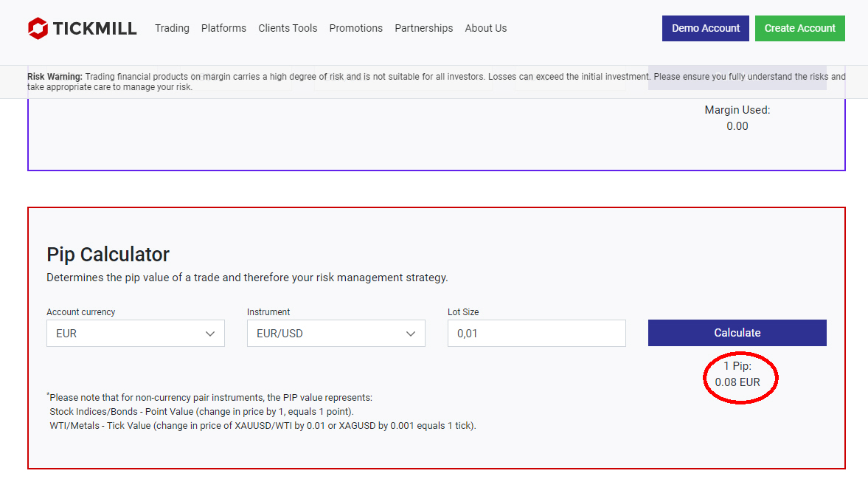The height and width of the screenshot is (496, 868).
Task: Open the About Us menu
Action: (486, 28)
